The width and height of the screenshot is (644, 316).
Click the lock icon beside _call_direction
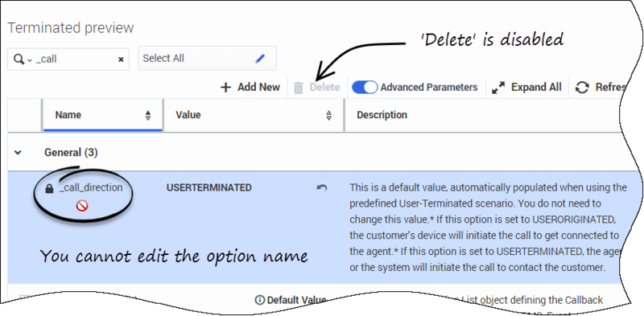49,189
